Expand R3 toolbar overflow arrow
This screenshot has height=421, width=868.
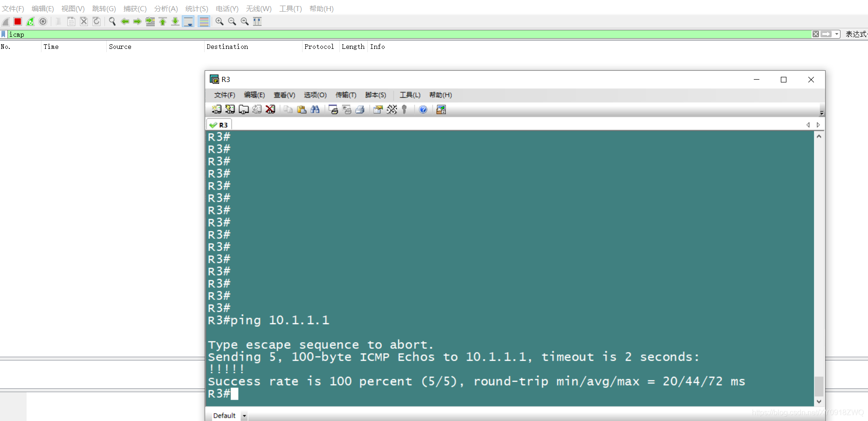822,113
